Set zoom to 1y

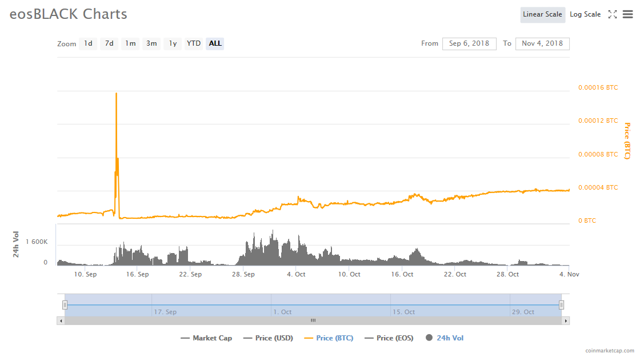click(173, 43)
